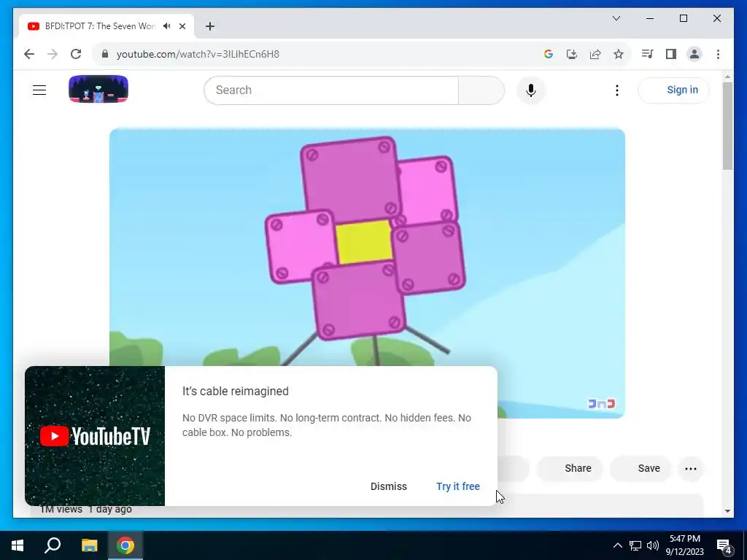Image resolution: width=747 pixels, height=560 pixels.
Task: Click the Share button
Action: coord(570,468)
